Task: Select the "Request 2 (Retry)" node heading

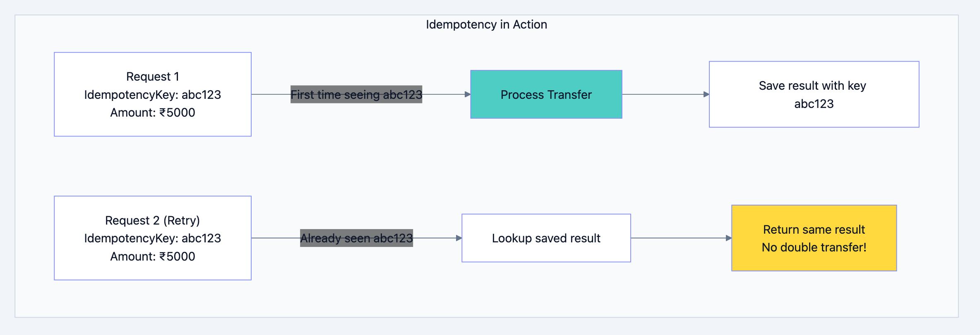Action: (x=152, y=220)
